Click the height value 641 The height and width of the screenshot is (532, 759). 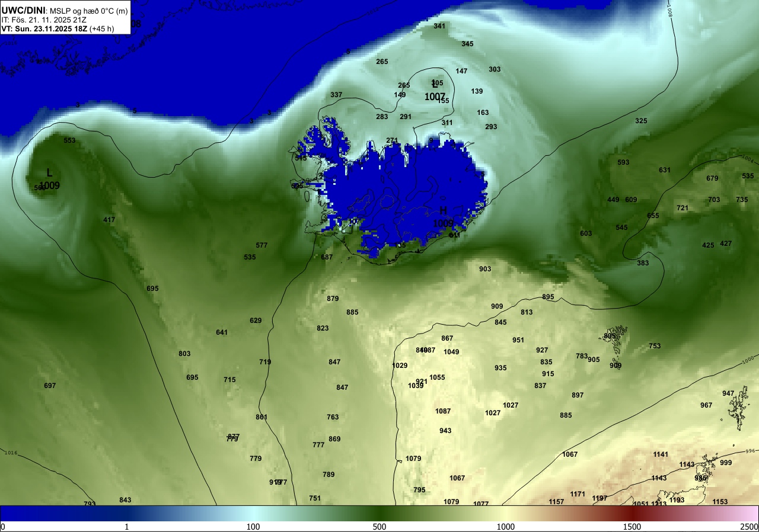click(x=222, y=332)
